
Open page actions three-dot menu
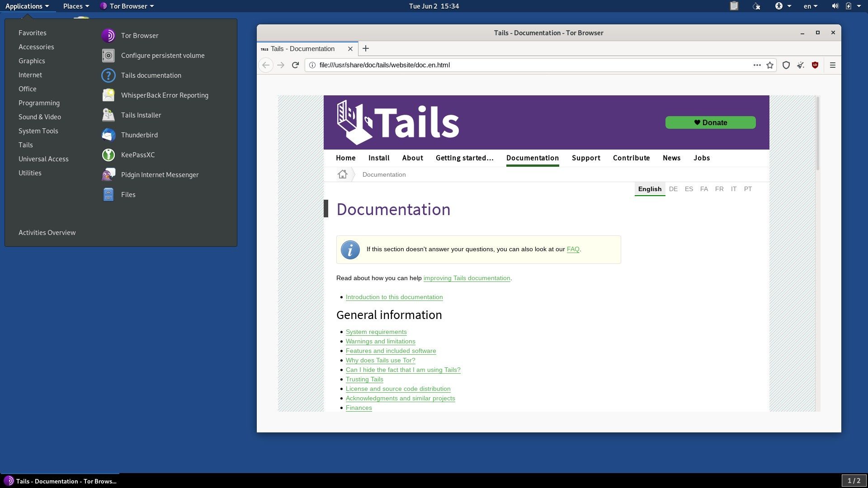click(x=757, y=65)
